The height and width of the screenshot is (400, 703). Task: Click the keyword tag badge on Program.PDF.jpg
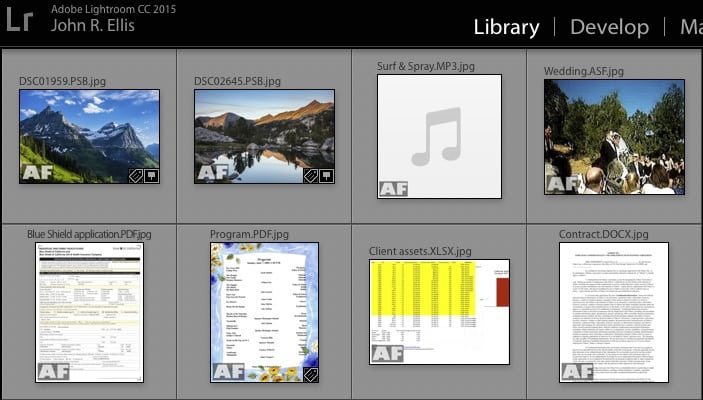[311, 374]
